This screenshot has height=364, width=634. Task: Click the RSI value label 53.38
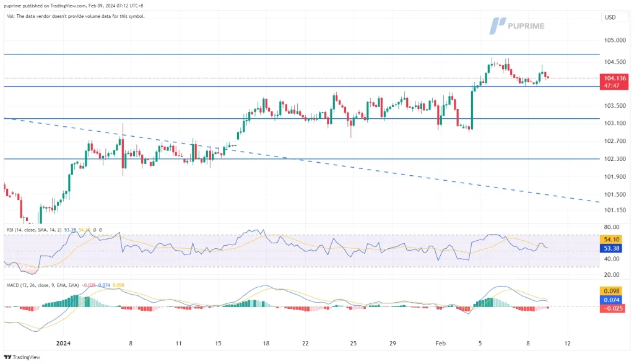pos(611,249)
